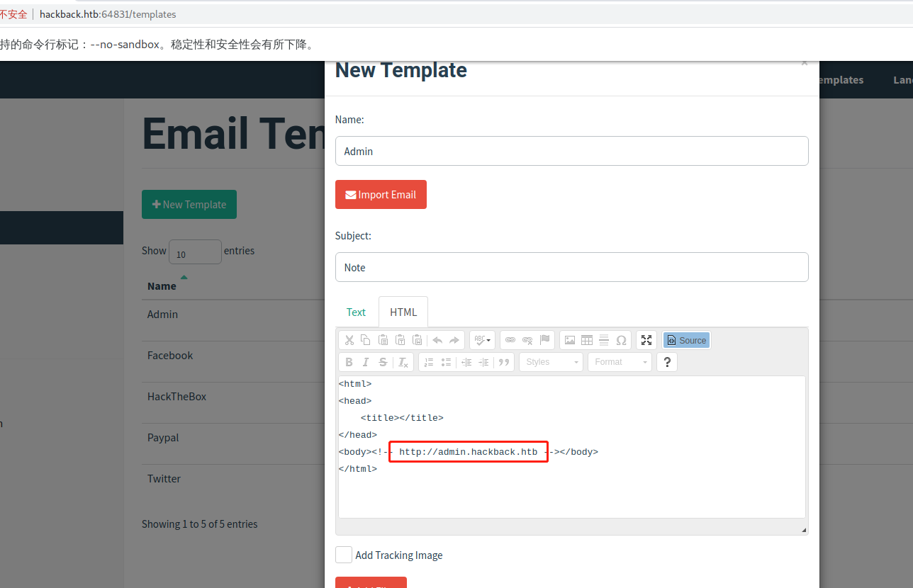Click the Remove Format icon

pos(403,362)
